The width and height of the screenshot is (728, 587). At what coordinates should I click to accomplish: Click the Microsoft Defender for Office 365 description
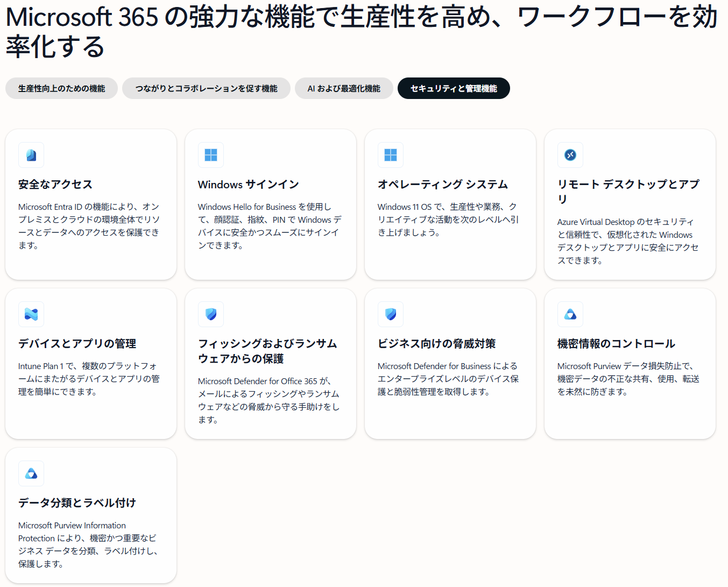click(268, 400)
